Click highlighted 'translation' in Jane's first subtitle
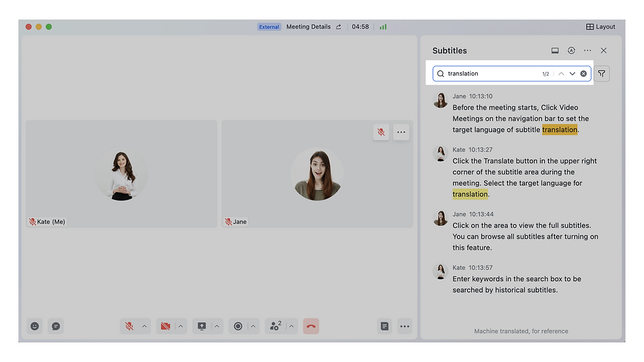 tap(560, 129)
